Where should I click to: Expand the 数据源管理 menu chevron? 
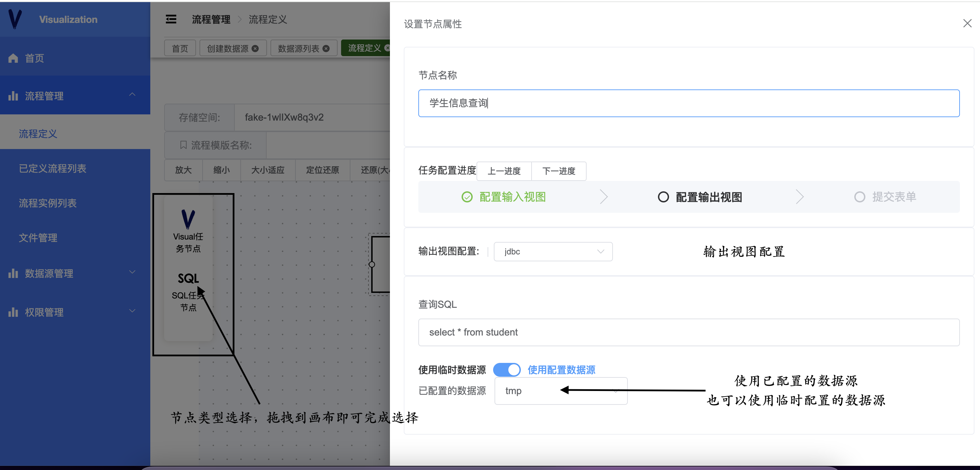coord(132,272)
